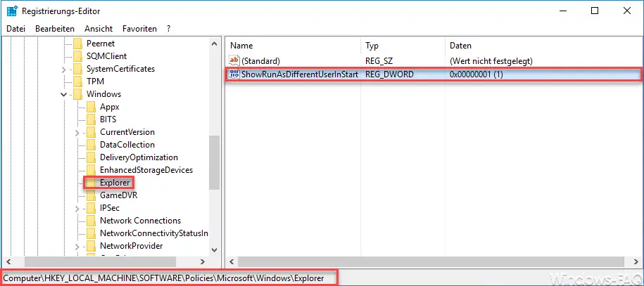Click the (Wert nicht festgelegt) data cell

(x=491, y=61)
